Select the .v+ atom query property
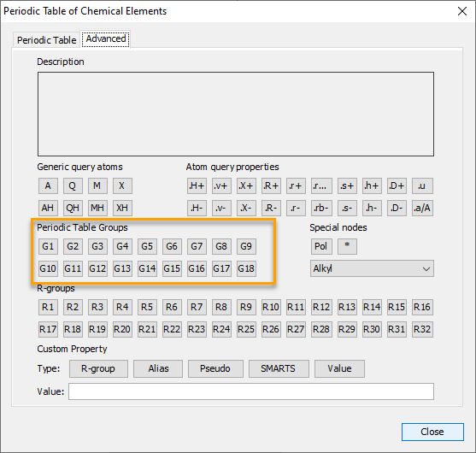Image resolution: width=476 pixels, height=453 pixels. tap(221, 185)
